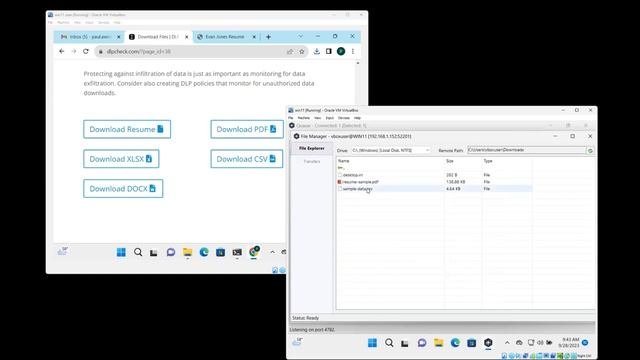
Task: Click the Download XLSX button
Action: (121, 159)
